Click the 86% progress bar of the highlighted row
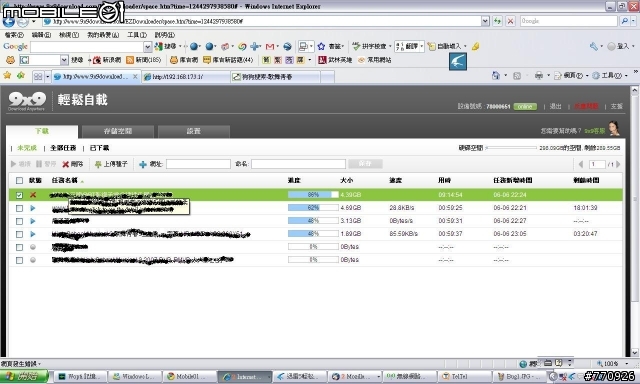The width and height of the screenshot is (640, 384). [313, 195]
